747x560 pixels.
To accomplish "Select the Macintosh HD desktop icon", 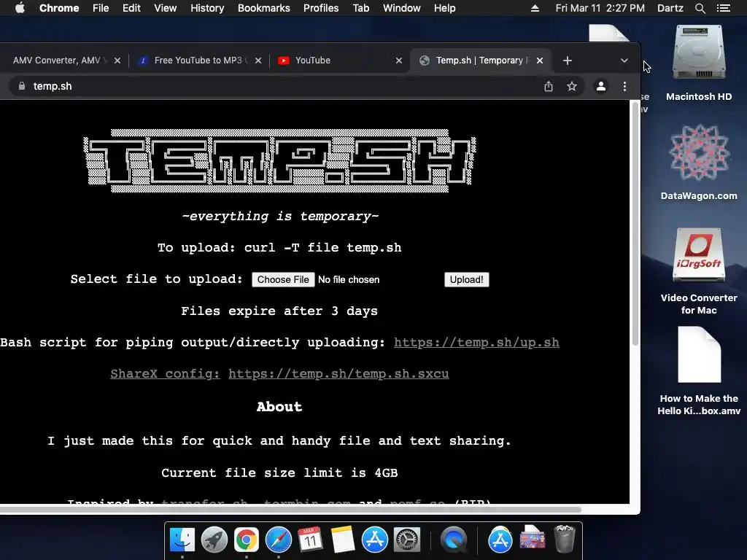I will [x=699, y=63].
